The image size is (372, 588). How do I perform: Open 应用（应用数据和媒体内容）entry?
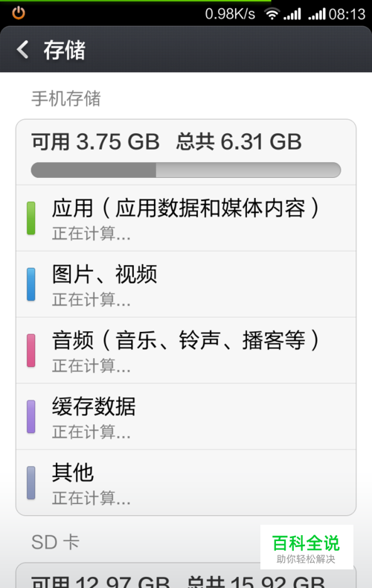(x=186, y=218)
